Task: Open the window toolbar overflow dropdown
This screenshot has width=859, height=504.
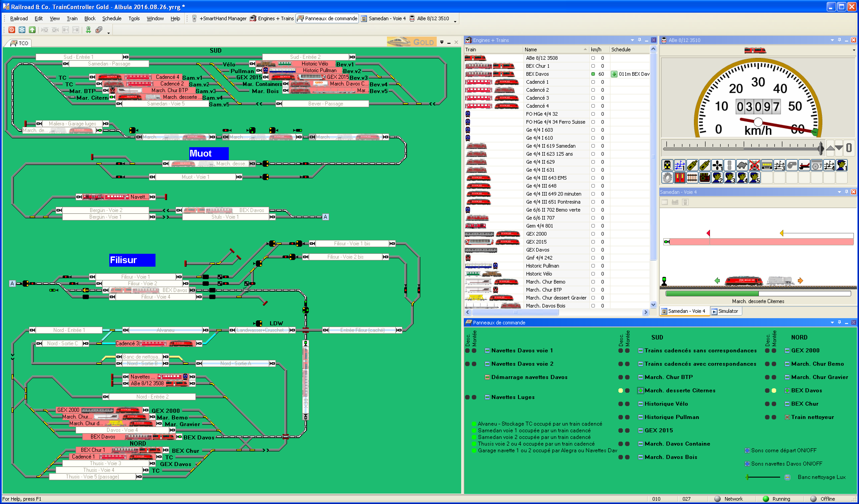Action: click(x=455, y=22)
